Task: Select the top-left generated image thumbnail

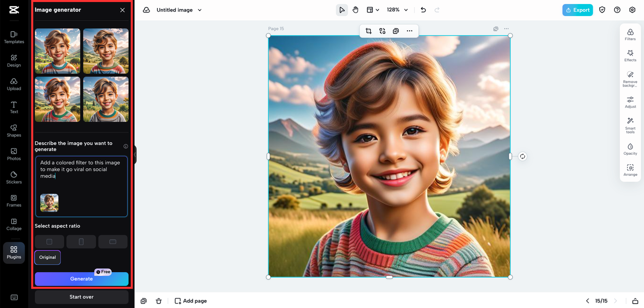Action: 57,51
